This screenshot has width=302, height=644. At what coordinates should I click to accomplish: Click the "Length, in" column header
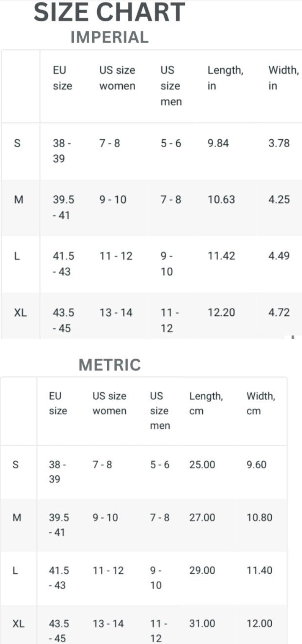[x=225, y=78]
